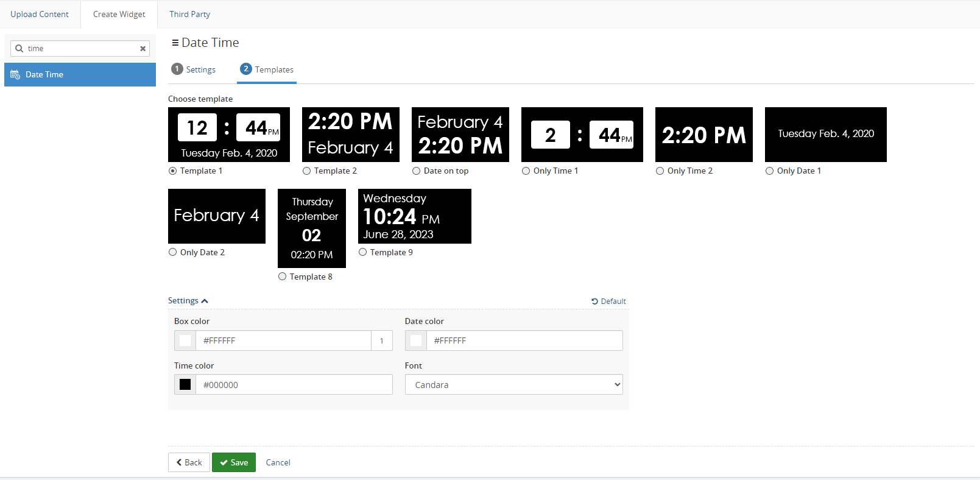Choose the Template 9 preview thumbnail
The width and height of the screenshot is (980, 480).
(415, 216)
